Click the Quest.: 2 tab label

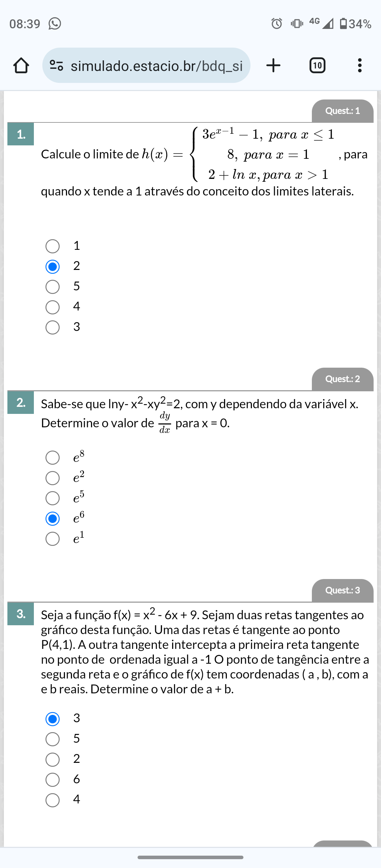coord(342,379)
